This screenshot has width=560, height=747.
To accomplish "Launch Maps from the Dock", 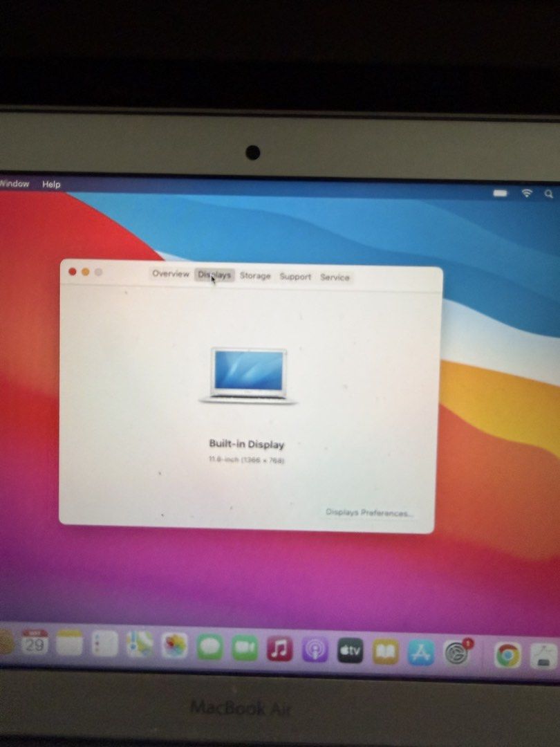I will click(140, 645).
